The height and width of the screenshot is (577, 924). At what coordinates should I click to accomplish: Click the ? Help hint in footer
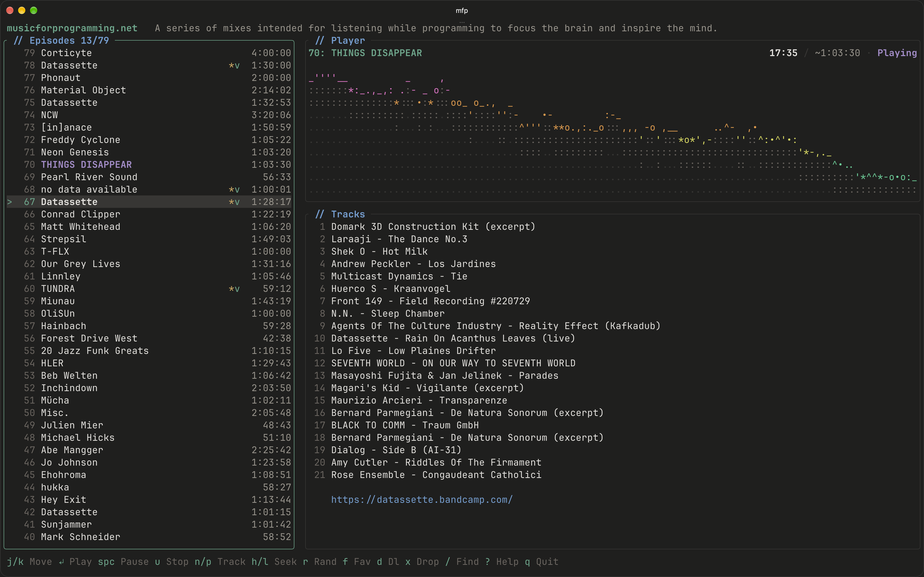coord(502,561)
